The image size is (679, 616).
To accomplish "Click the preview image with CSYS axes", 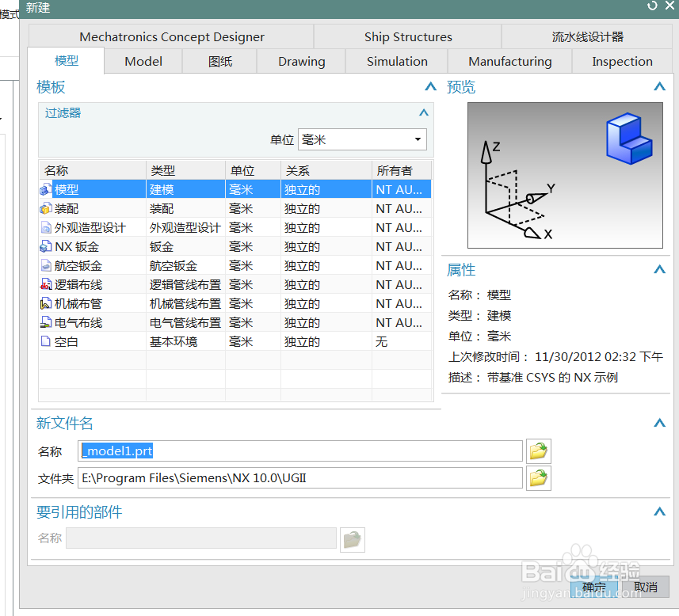I will click(565, 175).
